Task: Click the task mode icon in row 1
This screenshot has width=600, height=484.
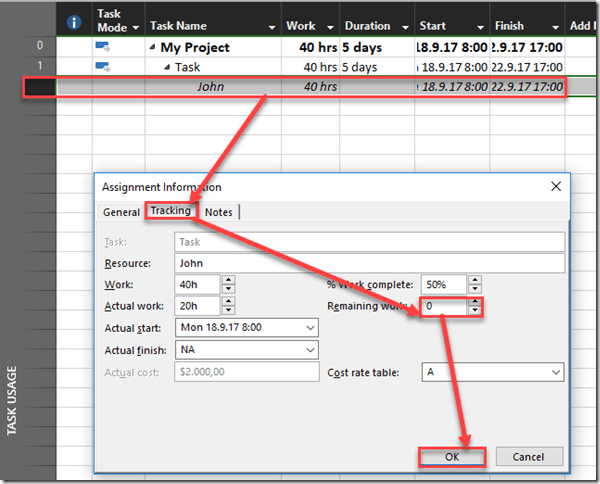Action: coord(103,66)
